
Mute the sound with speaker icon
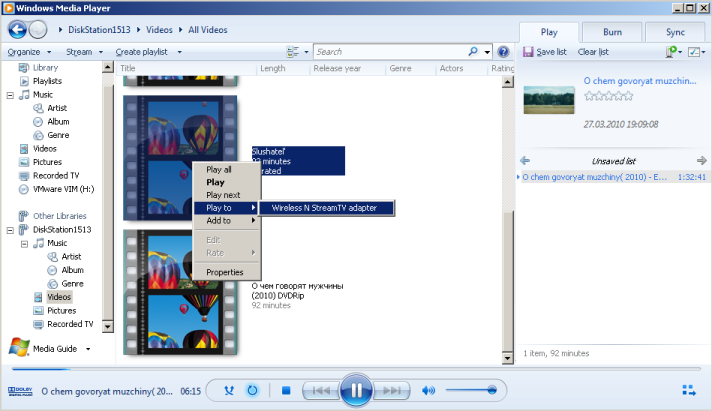pyautogui.click(x=428, y=390)
